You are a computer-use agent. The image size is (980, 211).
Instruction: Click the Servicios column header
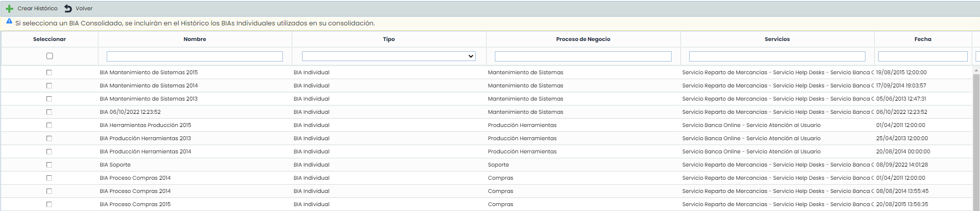(x=777, y=39)
